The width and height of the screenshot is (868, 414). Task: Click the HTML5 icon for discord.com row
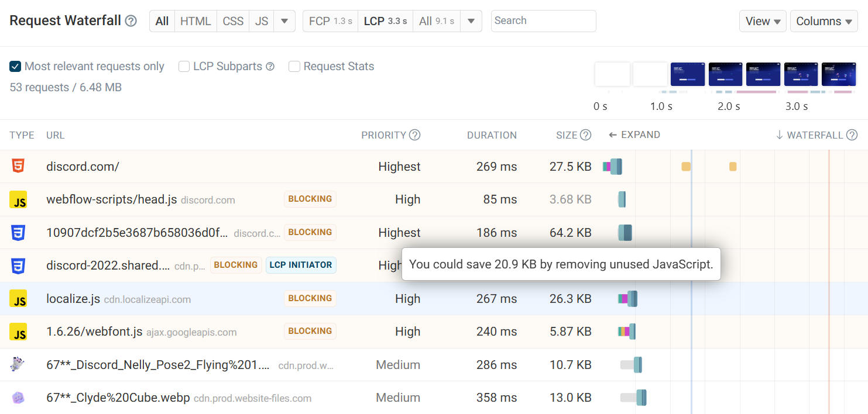click(18, 167)
